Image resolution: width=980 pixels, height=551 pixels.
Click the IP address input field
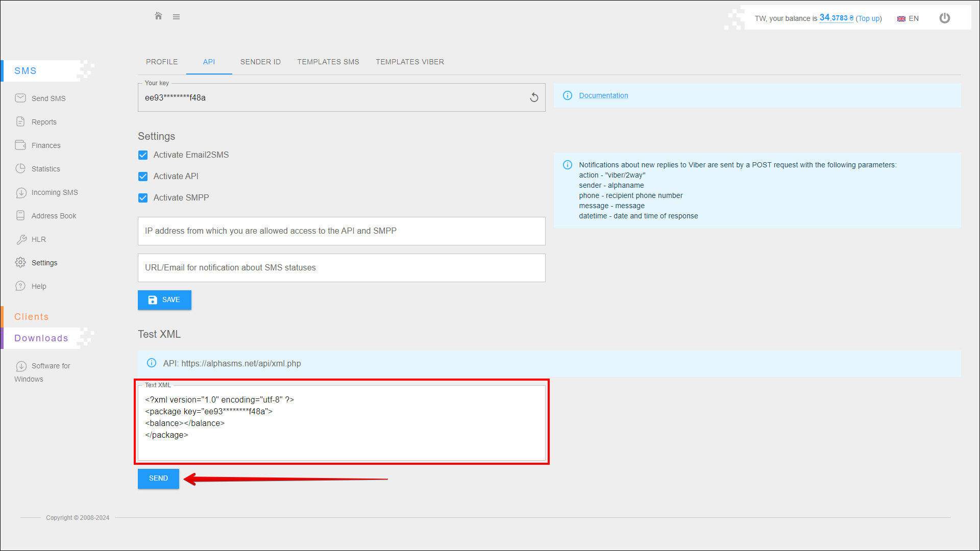coord(341,231)
